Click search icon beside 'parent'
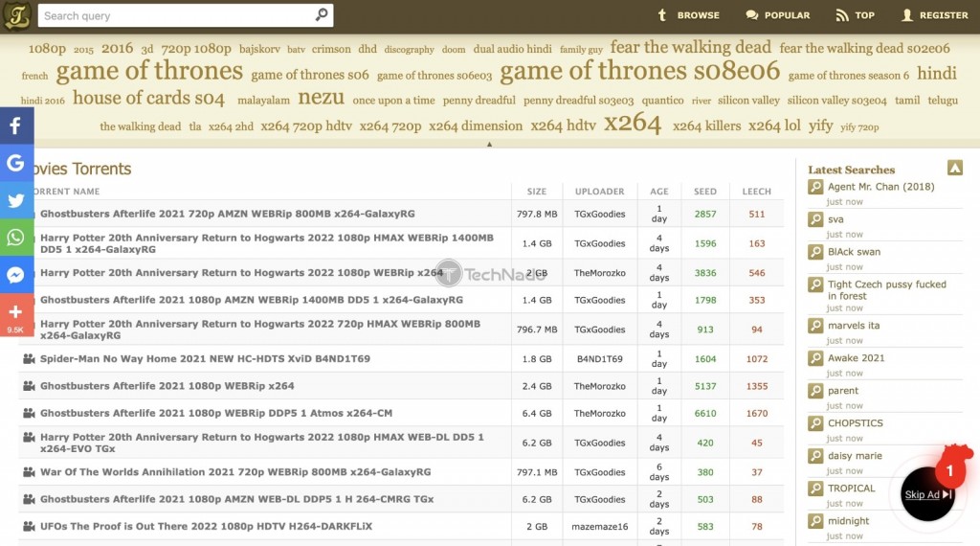 815,390
